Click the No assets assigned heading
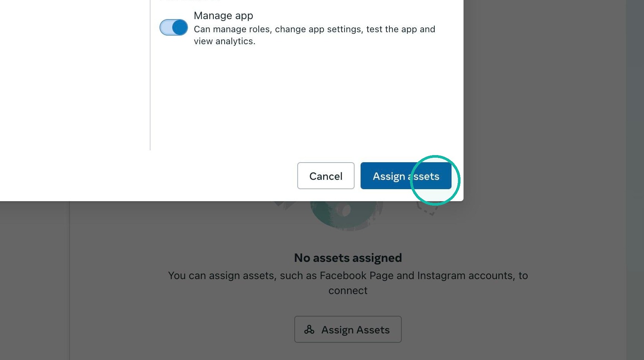644x360 pixels. 348,258
